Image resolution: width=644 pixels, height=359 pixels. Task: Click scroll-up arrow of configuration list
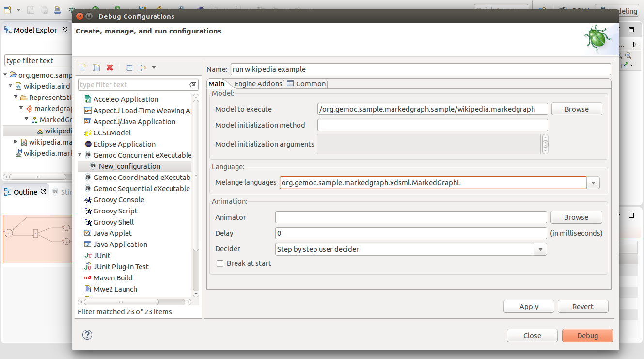196,97
